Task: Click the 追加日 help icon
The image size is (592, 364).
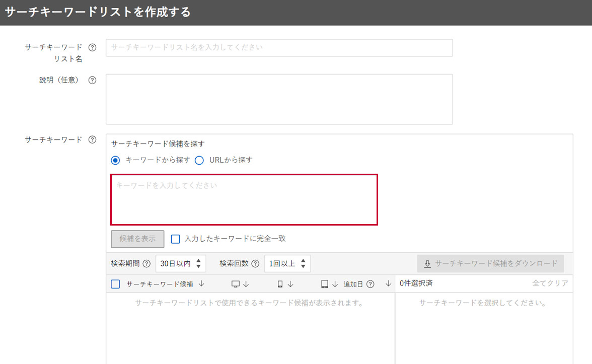Action: [371, 283]
